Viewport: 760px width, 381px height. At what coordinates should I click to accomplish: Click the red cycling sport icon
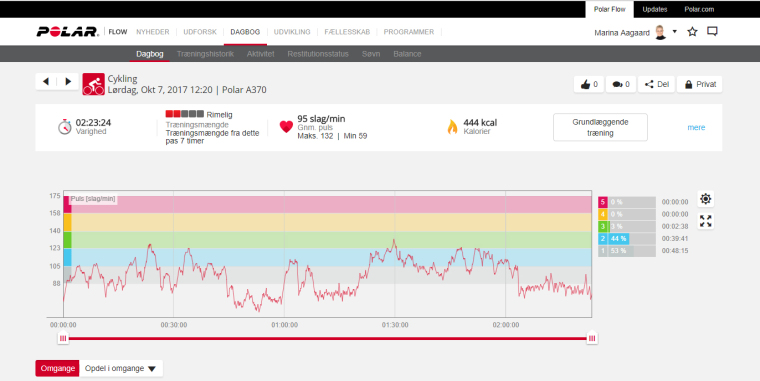94,84
